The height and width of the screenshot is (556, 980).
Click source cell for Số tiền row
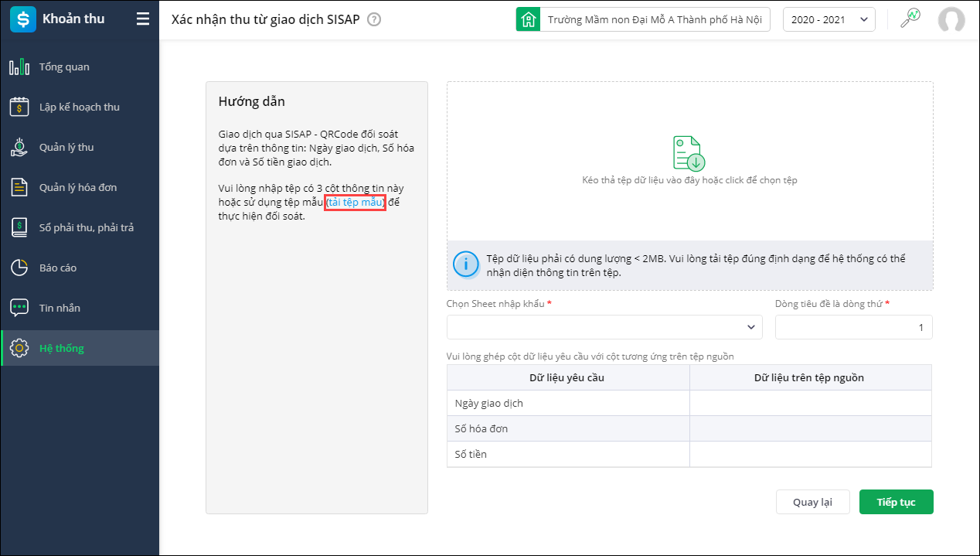[x=811, y=454]
